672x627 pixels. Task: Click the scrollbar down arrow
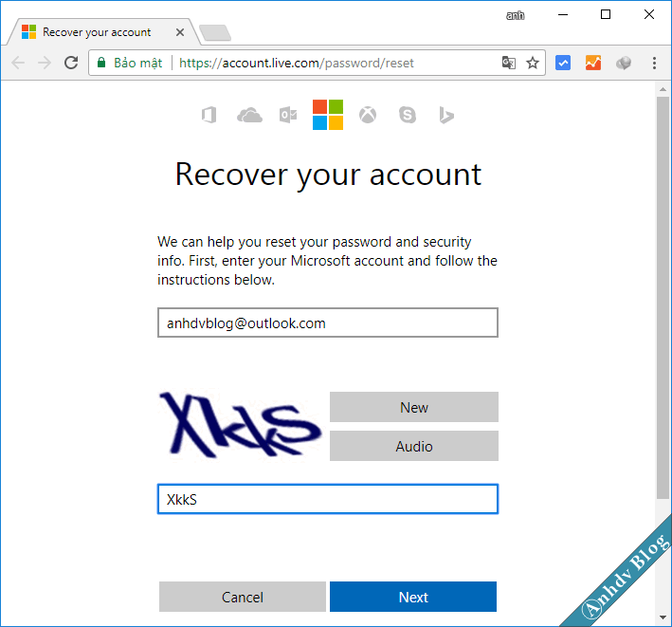click(x=663, y=618)
